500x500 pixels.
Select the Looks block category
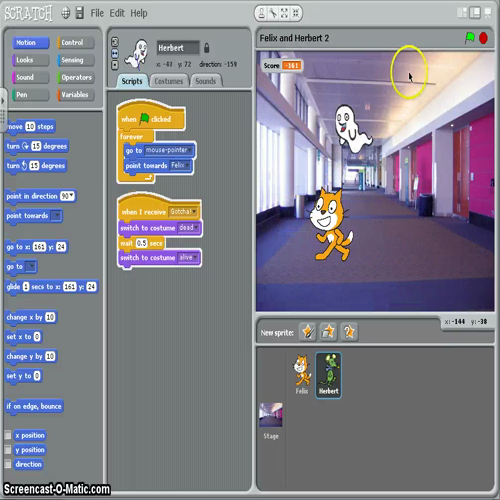(x=30, y=60)
